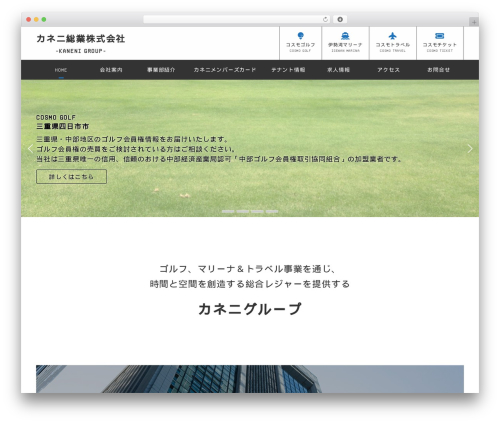
Task: Open the 会社案内 menu item
Action: click(x=111, y=70)
